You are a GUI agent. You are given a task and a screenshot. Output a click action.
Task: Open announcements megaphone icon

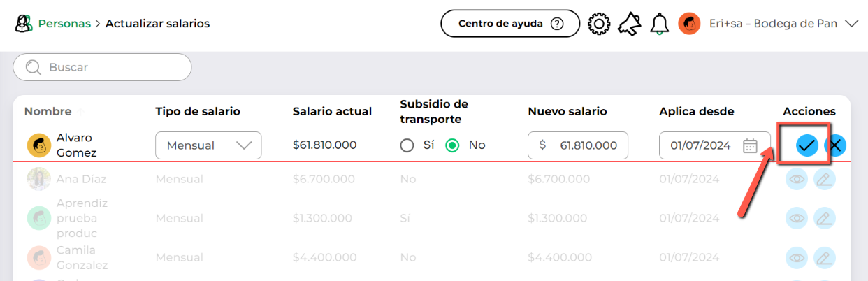click(x=630, y=24)
